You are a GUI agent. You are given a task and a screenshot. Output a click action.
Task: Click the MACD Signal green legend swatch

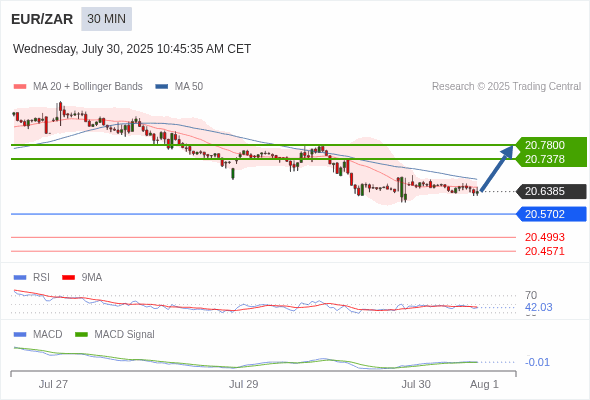click(x=81, y=335)
